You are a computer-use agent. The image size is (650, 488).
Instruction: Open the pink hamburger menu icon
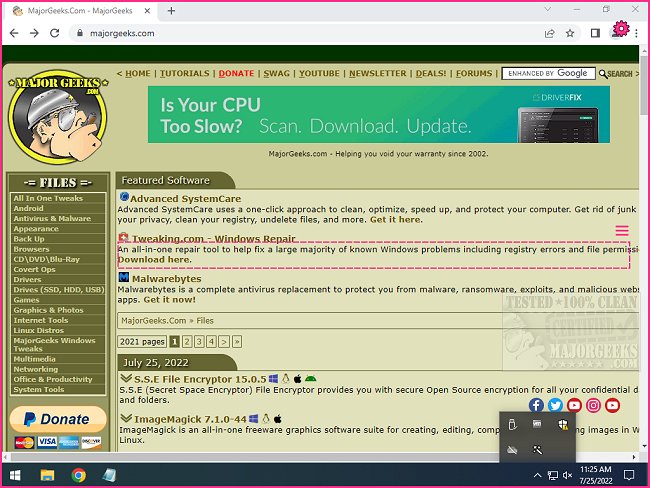pyautogui.click(x=622, y=230)
